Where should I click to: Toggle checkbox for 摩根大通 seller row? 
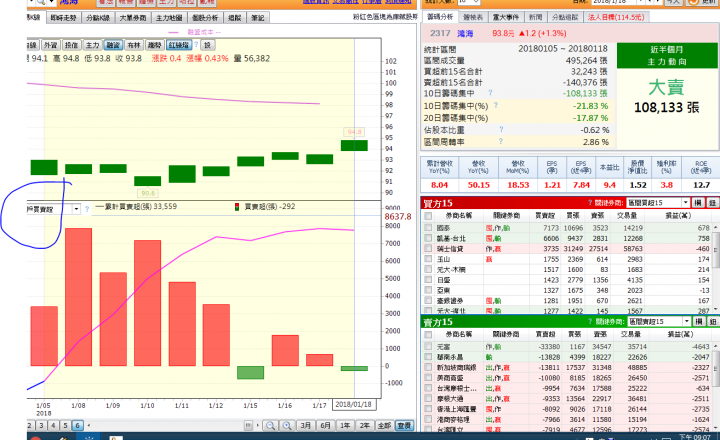pos(428,398)
